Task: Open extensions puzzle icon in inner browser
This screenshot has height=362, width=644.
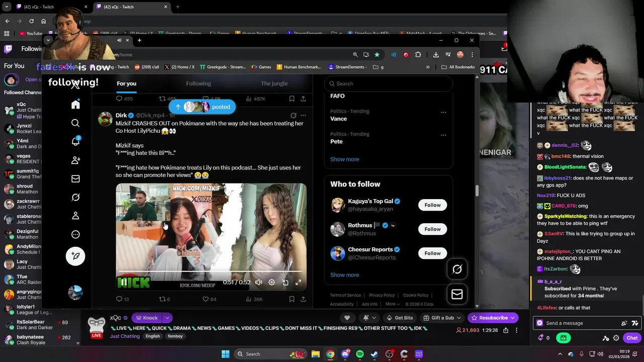Action: coord(418,54)
